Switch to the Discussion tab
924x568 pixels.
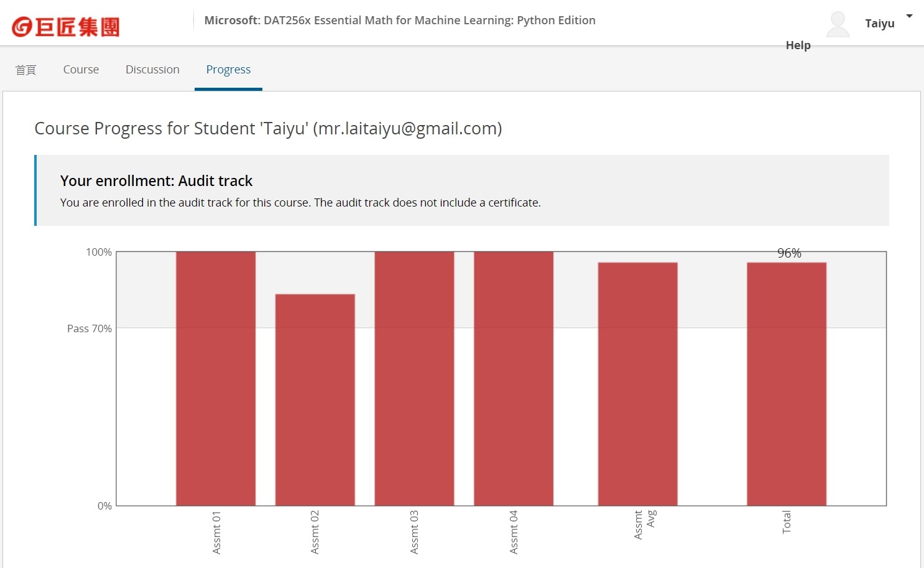click(152, 69)
